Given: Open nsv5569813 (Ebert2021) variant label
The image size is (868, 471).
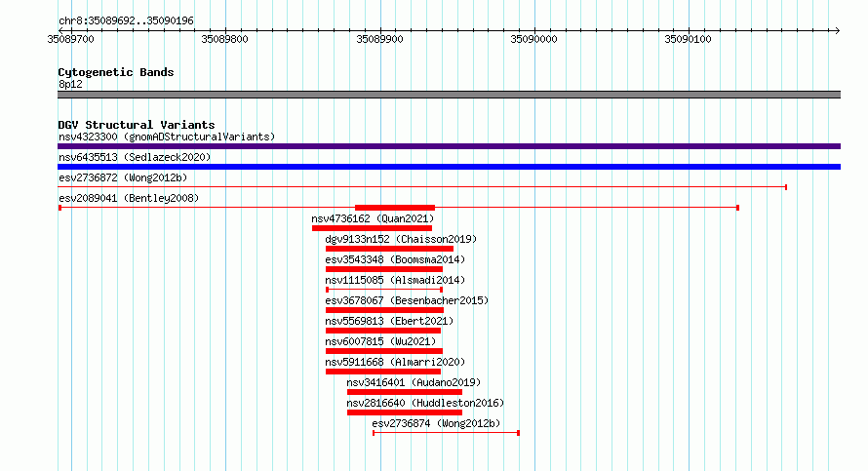Looking at the screenshot, I should click(x=389, y=321).
